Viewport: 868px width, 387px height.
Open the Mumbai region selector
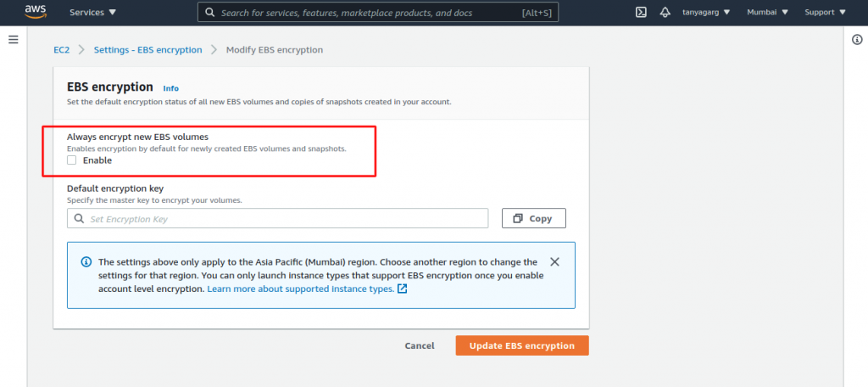tap(767, 12)
